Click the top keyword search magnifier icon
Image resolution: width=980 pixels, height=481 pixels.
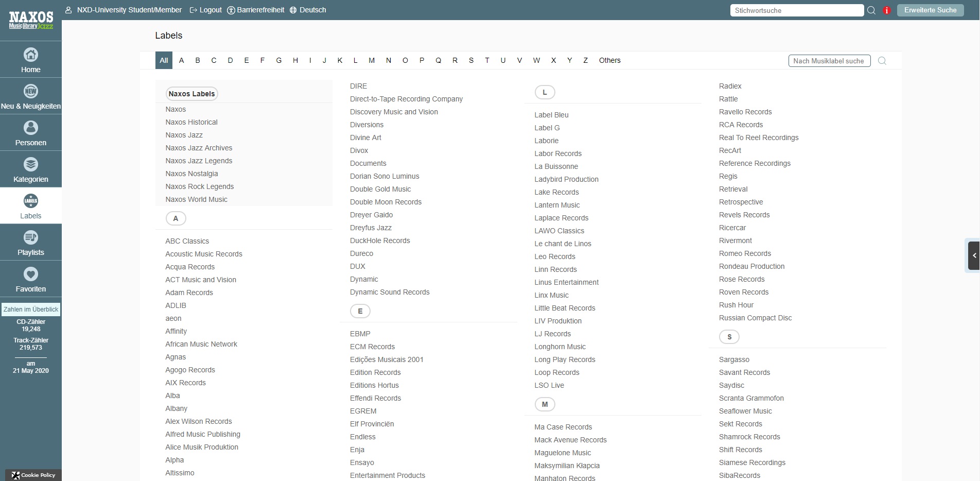(871, 10)
